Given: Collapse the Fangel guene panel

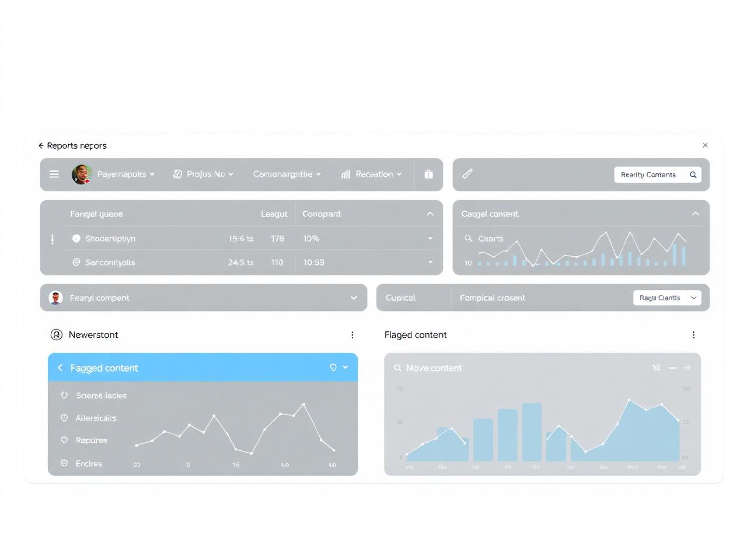Looking at the screenshot, I should click(430, 214).
